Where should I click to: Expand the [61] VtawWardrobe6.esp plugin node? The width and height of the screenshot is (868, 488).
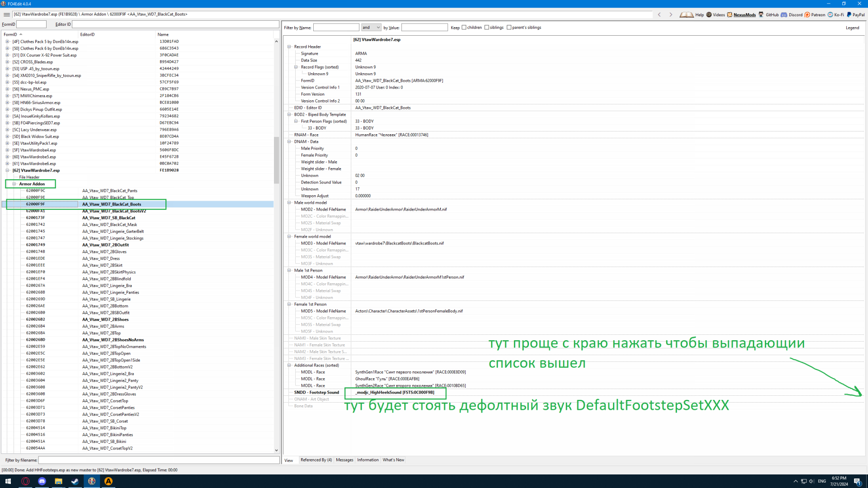click(7, 164)
